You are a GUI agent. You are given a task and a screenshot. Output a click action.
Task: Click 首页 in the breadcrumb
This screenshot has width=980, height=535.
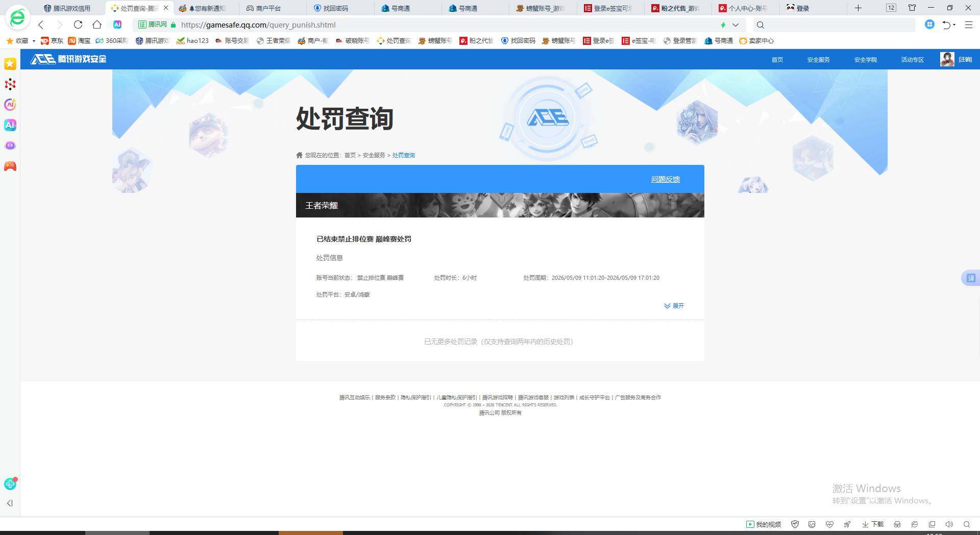pyautogui.click(x=350, y=155)
